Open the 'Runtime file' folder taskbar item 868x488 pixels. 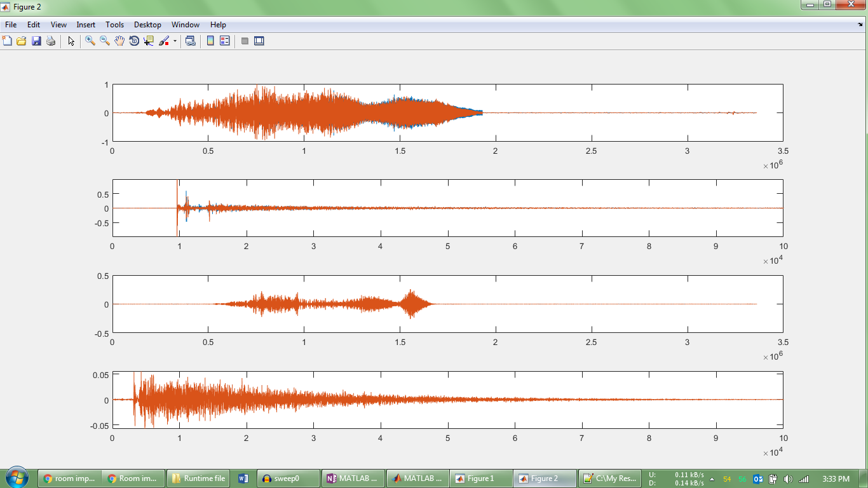click(198, 478)
